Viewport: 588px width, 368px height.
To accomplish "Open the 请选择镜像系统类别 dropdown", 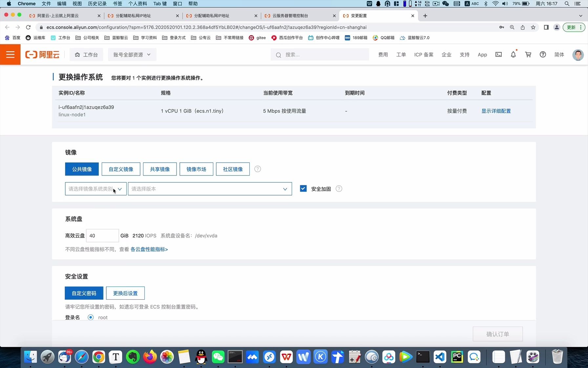I will (x=95, y=189).
